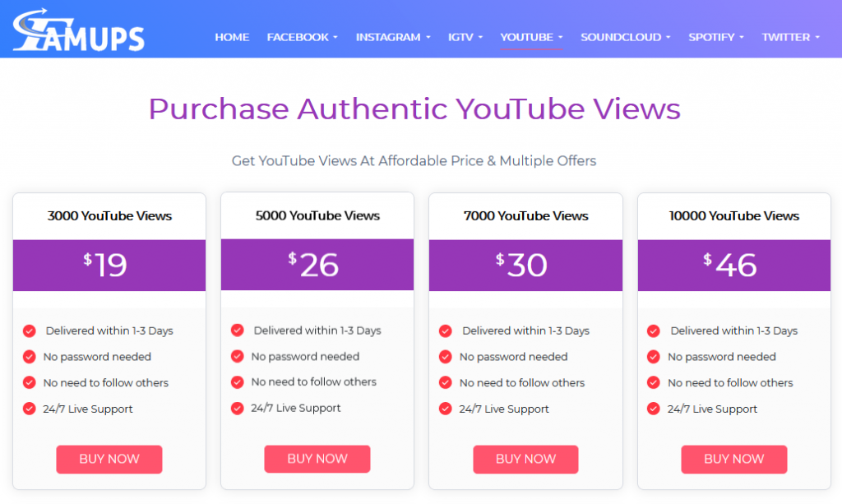Click the Live Support checkmark in 3000 Views card
This screenshot has width=842, height=504.
(x=30, y=409)
